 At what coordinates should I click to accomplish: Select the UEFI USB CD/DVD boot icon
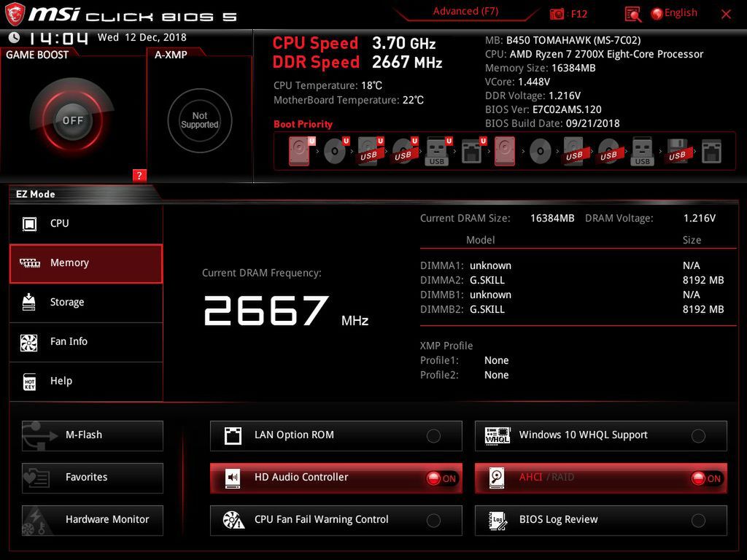404,151
